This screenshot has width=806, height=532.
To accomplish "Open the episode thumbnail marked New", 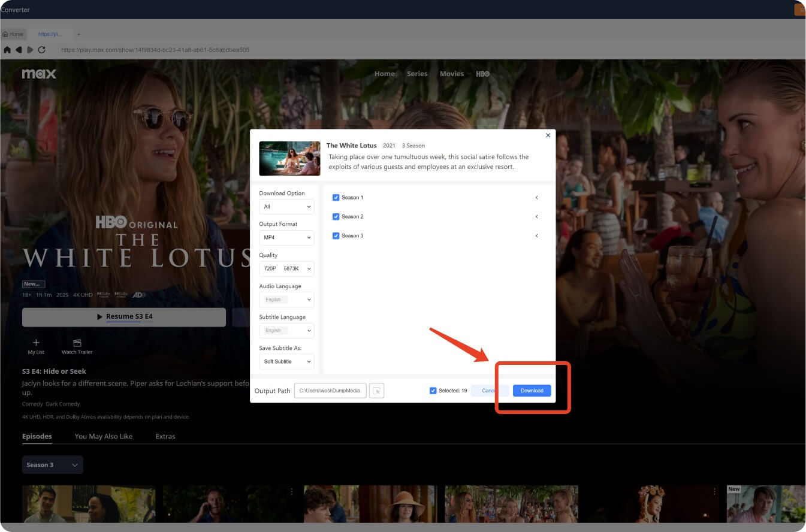I will pyautogui.click(x=766, y=504).
